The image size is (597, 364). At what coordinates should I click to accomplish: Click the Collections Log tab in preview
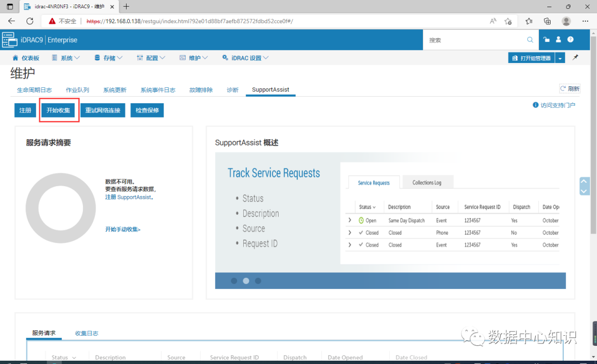tap(427, 183)
